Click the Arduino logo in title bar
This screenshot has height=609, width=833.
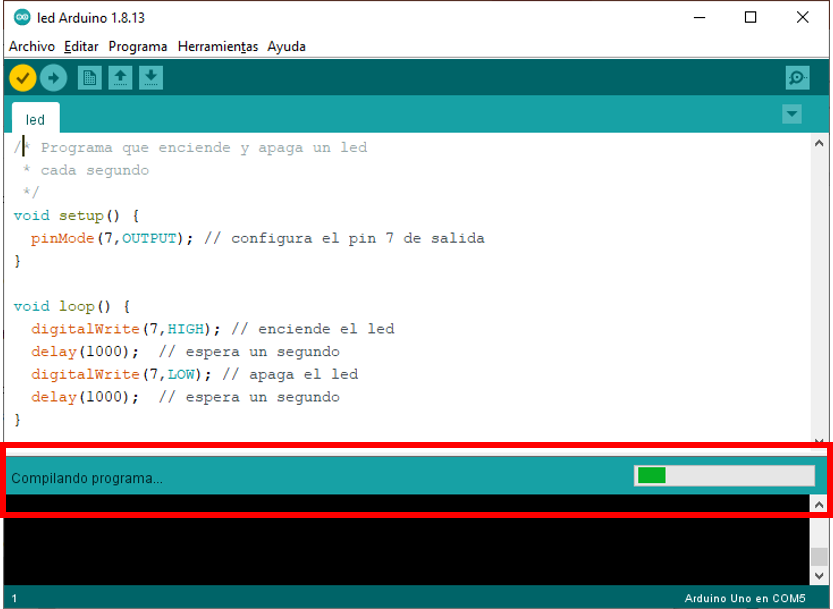22,17
